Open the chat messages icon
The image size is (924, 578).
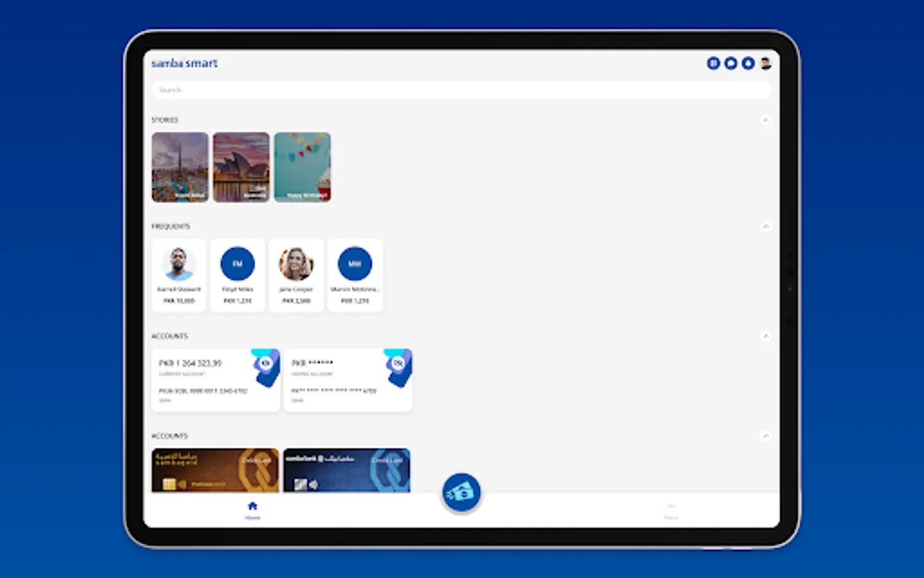(730, 63)
